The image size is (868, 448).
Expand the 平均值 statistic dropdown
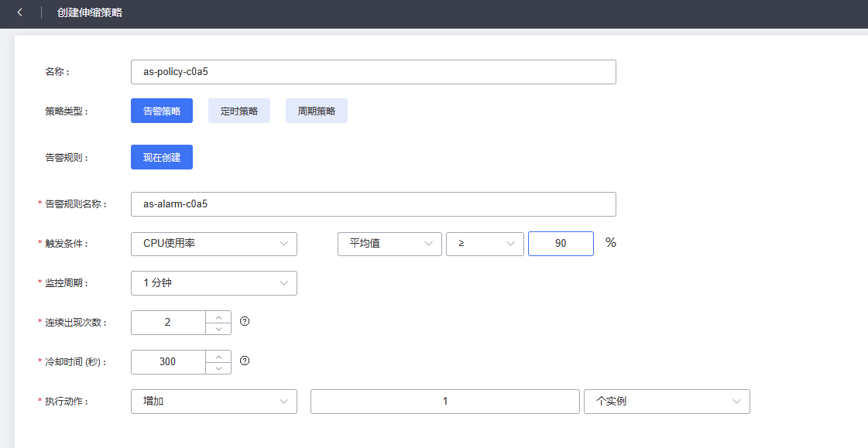pyautogui.click(x=389, y=243)
